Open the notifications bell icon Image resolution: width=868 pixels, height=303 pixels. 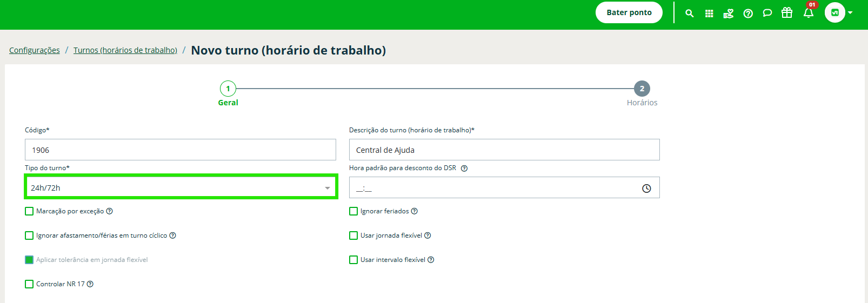click(809, 13)
